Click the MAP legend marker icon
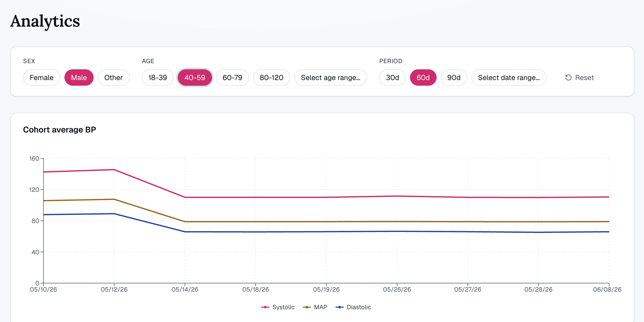This screenshot has width=644, height=322. 307,307
